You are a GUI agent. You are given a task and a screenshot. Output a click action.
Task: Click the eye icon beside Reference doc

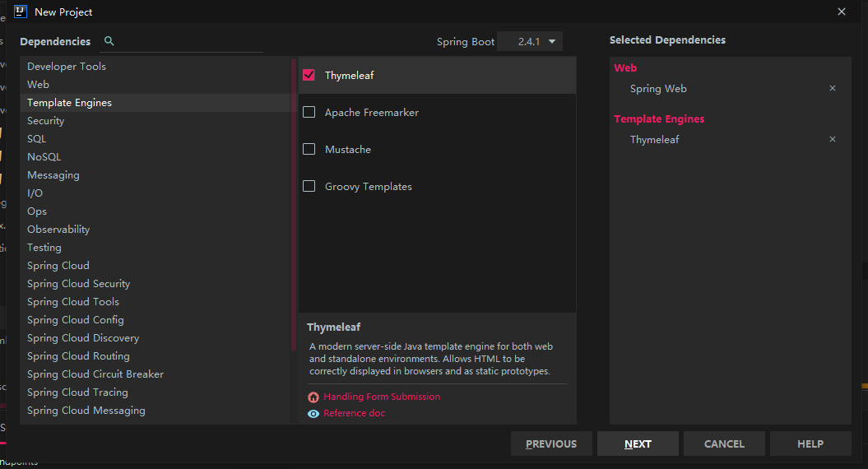pyautogui.click(x=313, y=414)
